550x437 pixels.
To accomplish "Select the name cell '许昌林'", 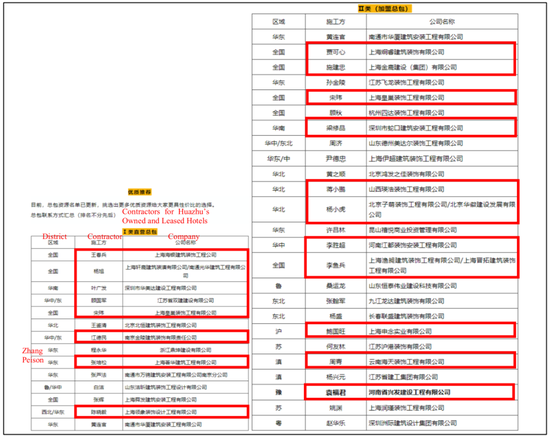I will [336, 230].
